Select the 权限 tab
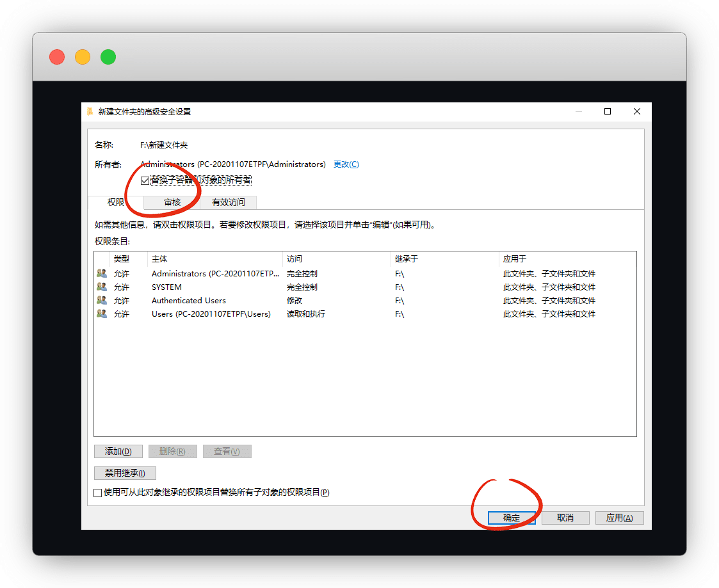 tap(116, 202)
